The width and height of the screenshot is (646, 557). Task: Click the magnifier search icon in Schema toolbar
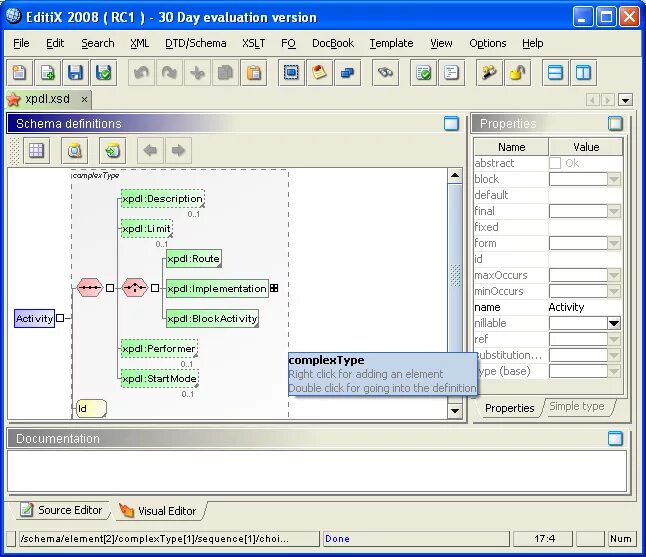pos(74,150)
